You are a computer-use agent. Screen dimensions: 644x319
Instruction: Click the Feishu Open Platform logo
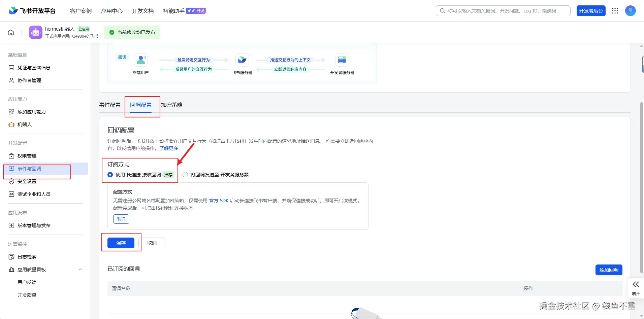[32, 11]
